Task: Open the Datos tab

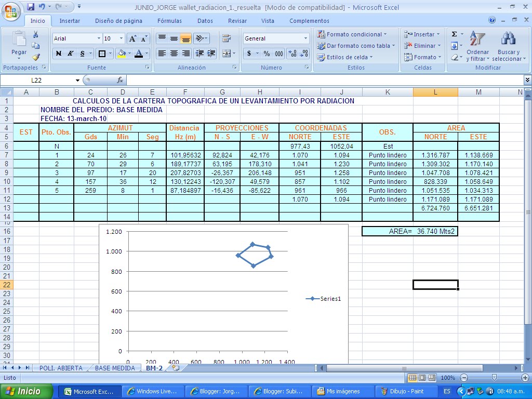Action: [x=205, y=21]
